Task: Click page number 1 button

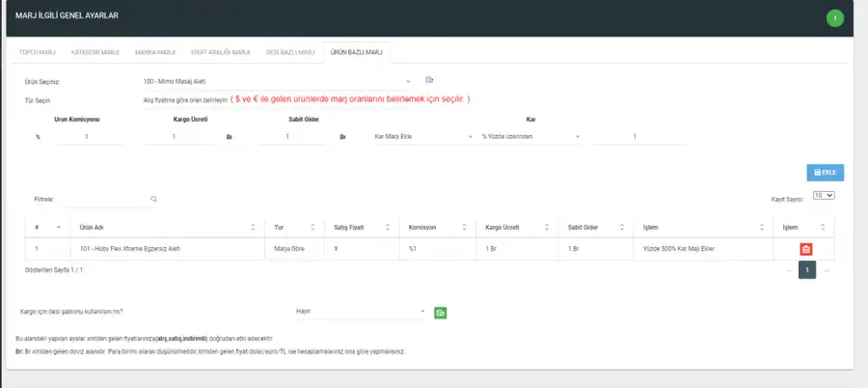Action: point(807,270)
